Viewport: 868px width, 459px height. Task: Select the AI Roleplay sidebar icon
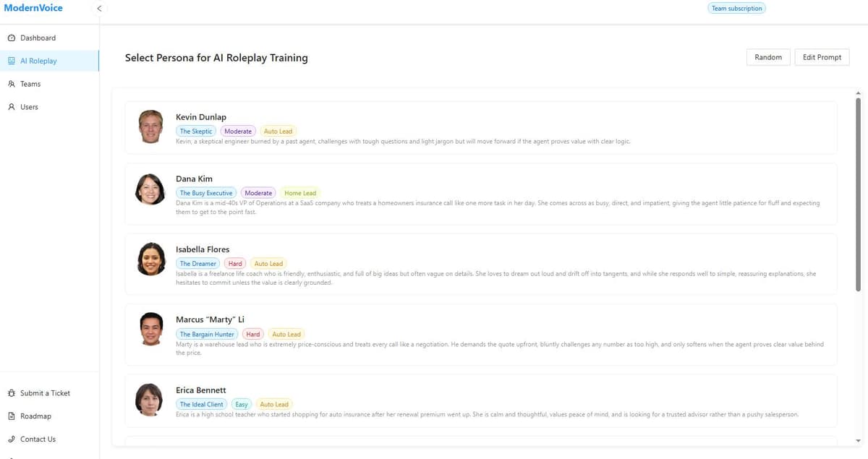[12, 61]
